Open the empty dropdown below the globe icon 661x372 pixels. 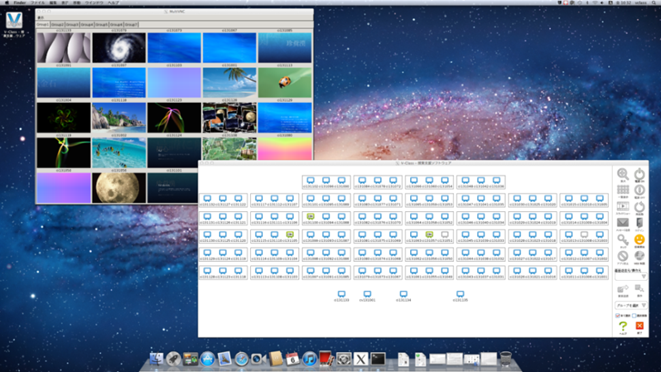[x=631, y=277]
